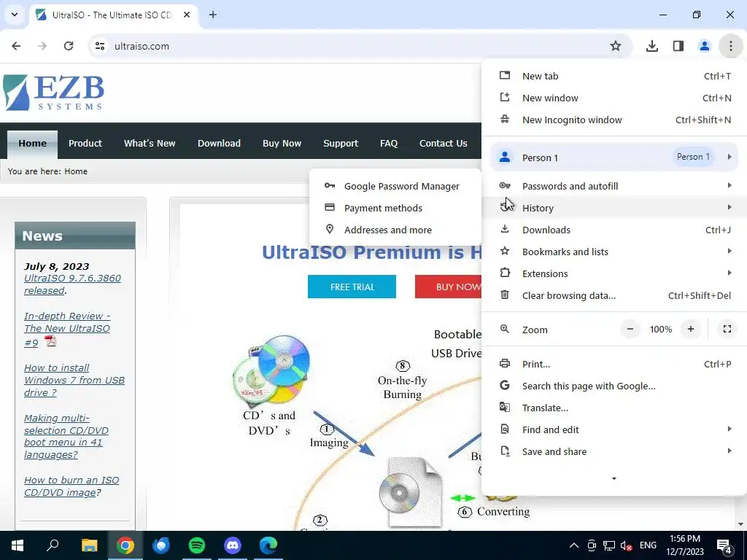Select Clear browsing data menu item
747x560 pixels.
(614, 296)
